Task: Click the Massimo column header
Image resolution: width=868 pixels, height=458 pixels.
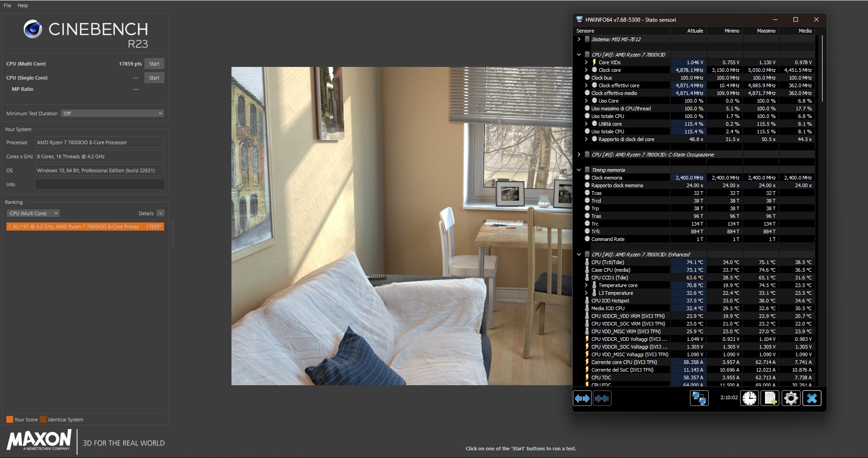Action: point(760,31)
